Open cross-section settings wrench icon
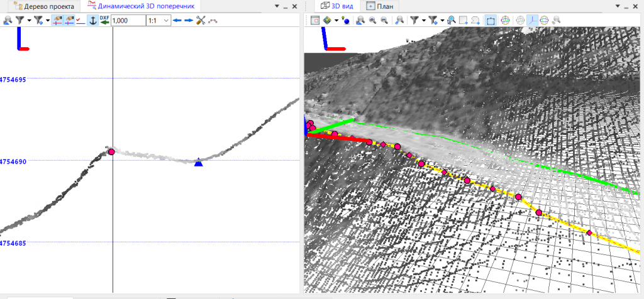The width and height of the screenshot is (644, 299). [201, 21]
